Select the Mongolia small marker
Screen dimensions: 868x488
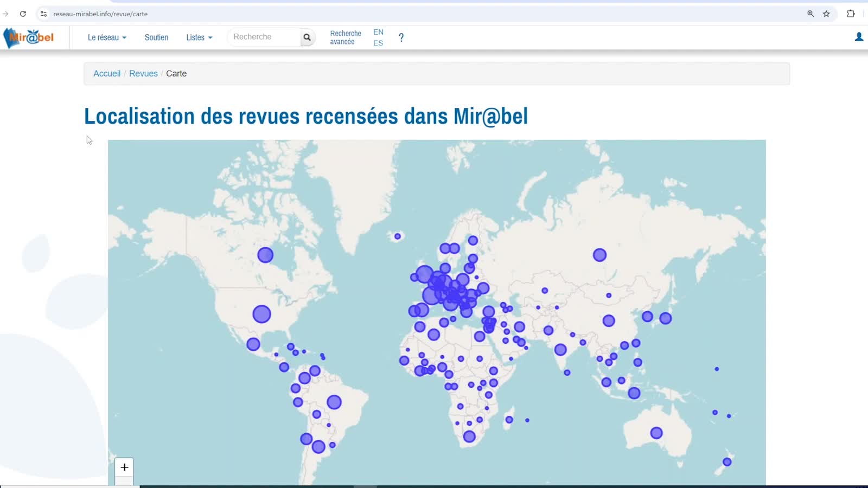[609, 296]
